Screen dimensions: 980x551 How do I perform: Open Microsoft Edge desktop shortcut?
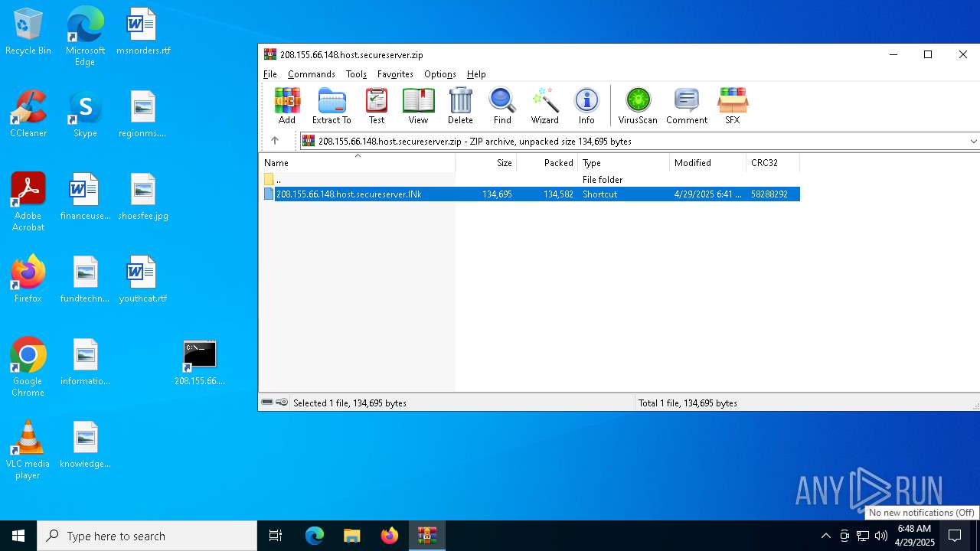click(x=85, y=37)
